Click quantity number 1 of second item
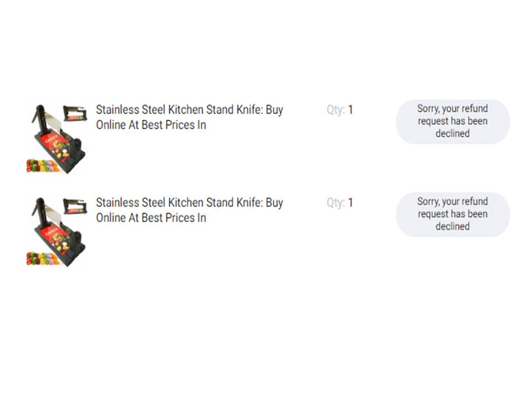532x399 pixels. (350, 203)
